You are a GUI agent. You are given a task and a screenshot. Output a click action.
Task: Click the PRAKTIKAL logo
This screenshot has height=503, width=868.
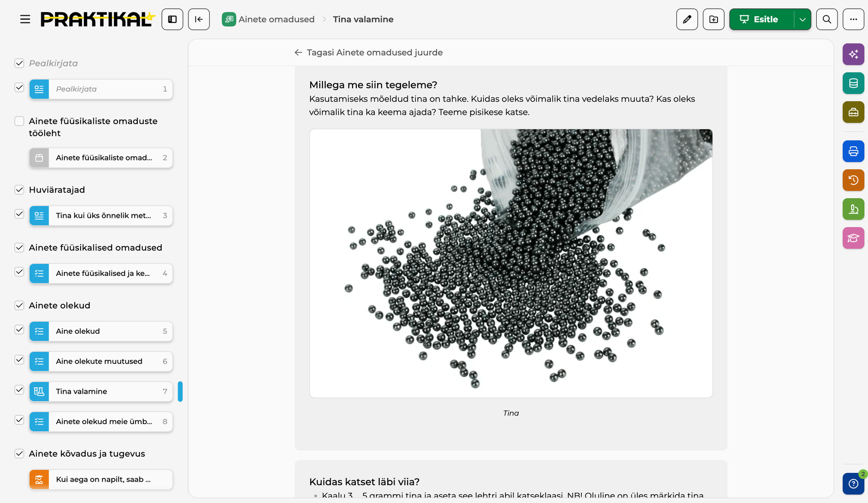click(98, 20)
